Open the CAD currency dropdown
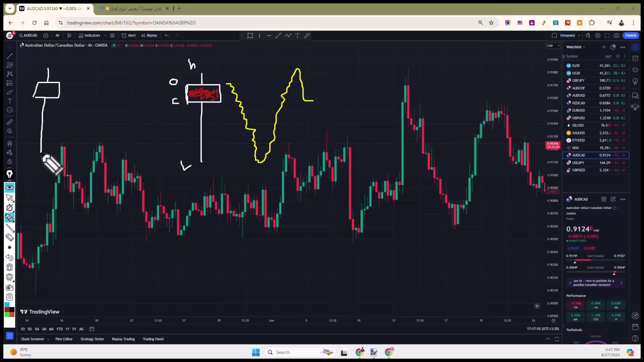 tap(553, 46)
